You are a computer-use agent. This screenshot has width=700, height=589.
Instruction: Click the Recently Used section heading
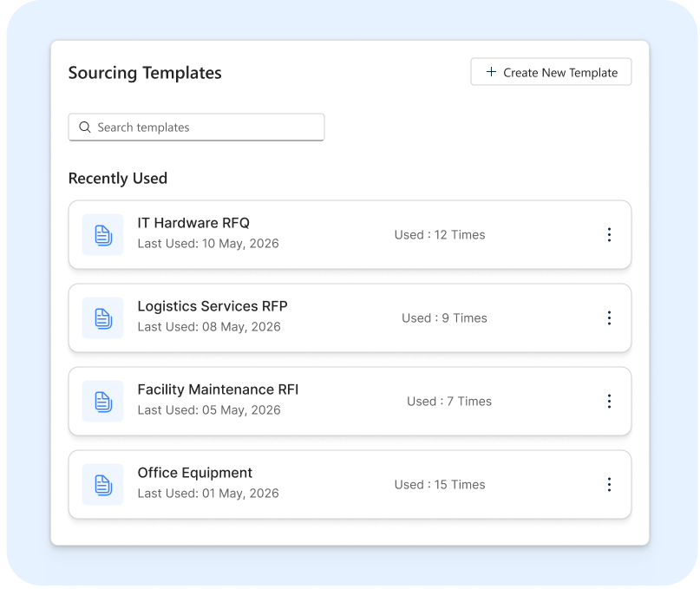pos(118,178)
